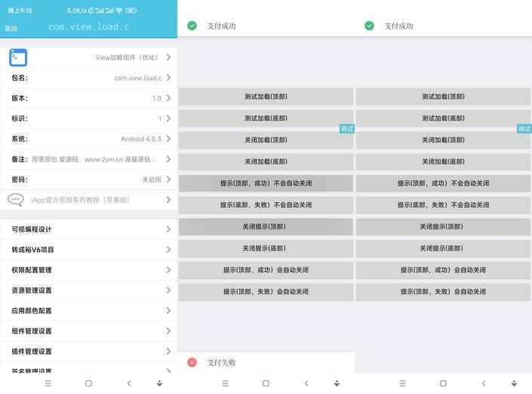Open 权限配置管理 menu entry

click(x=88, y=270)
